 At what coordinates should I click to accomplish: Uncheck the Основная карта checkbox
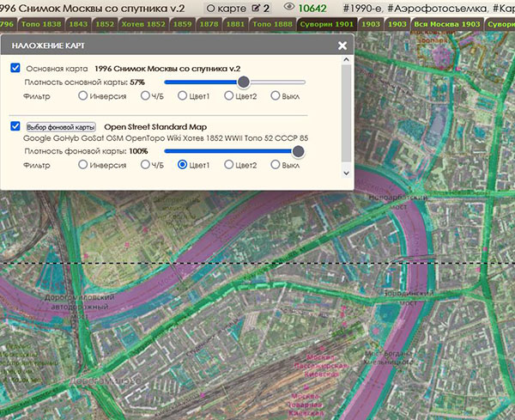[15, 67]
